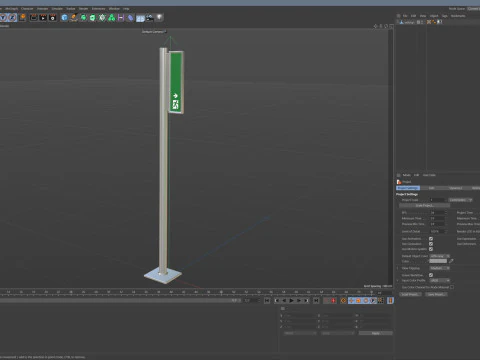Toggle Rotation key recording
480x360 pixels.
[366, 301]
